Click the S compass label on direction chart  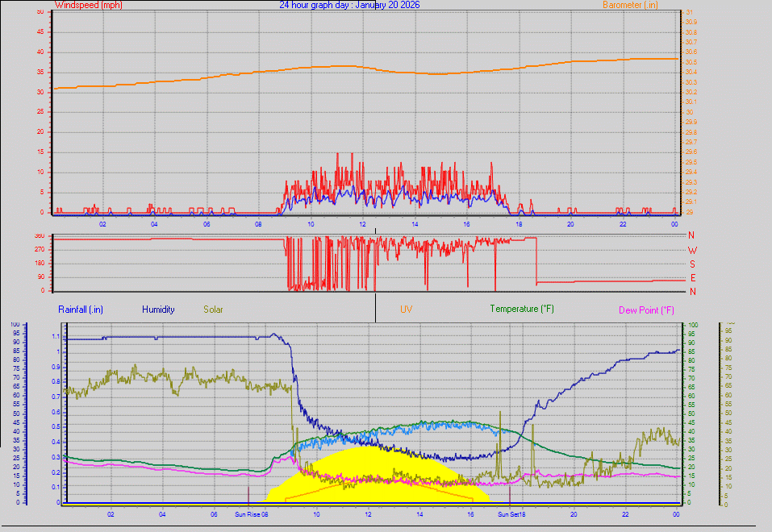[691, 264]
